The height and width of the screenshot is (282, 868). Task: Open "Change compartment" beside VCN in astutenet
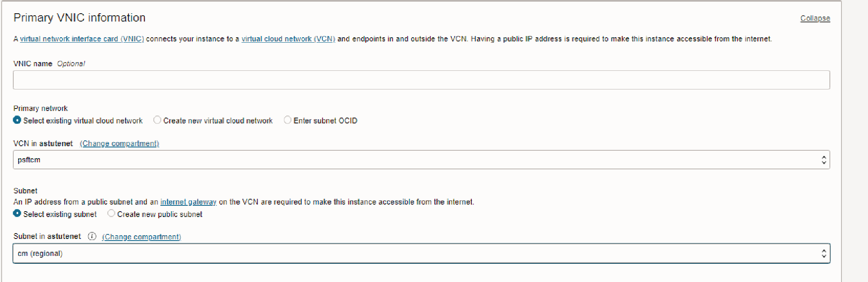119,143
